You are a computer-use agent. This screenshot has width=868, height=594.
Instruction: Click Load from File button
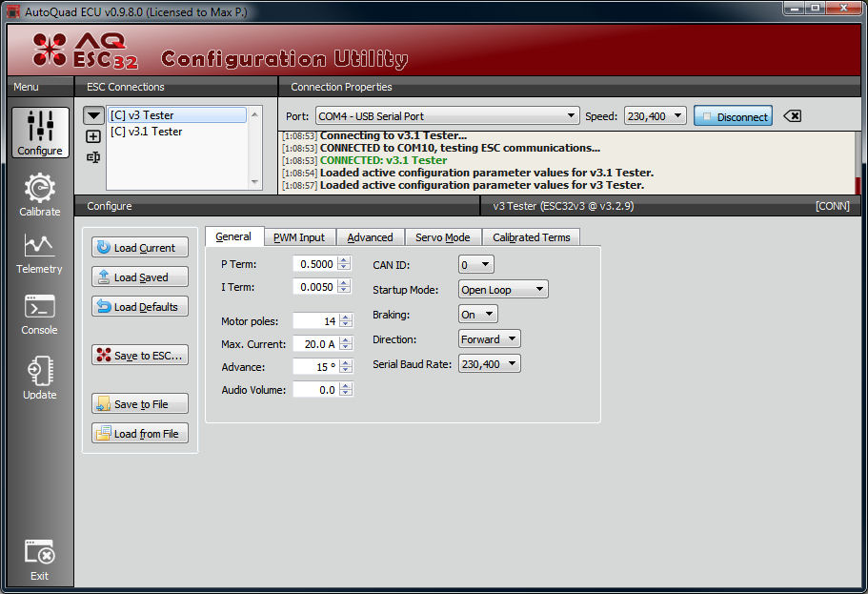click(x=140, y=433)
